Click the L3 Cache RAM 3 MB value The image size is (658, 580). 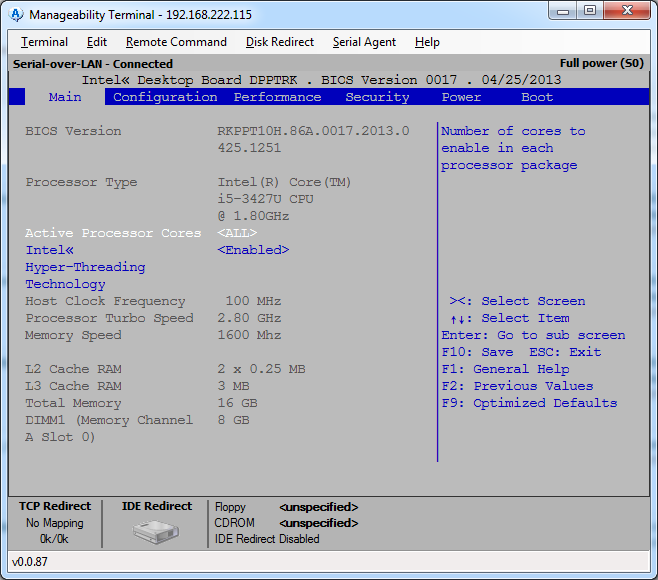tap(233, 386)
